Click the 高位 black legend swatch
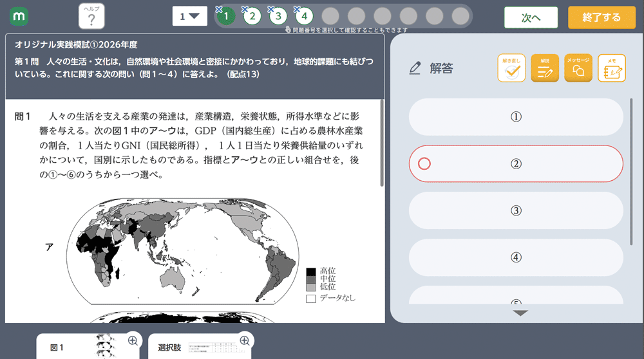This screenshot has height=359, width=644. tap(311, 272)
